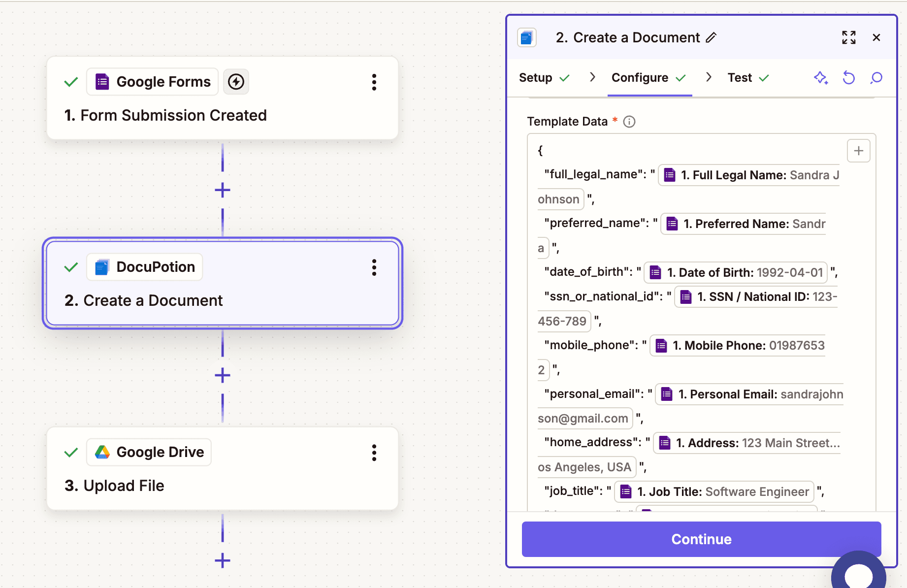Click the Preferred Name mapped pill
This screenshot has width=907, height=588.
tap(744, 224)
